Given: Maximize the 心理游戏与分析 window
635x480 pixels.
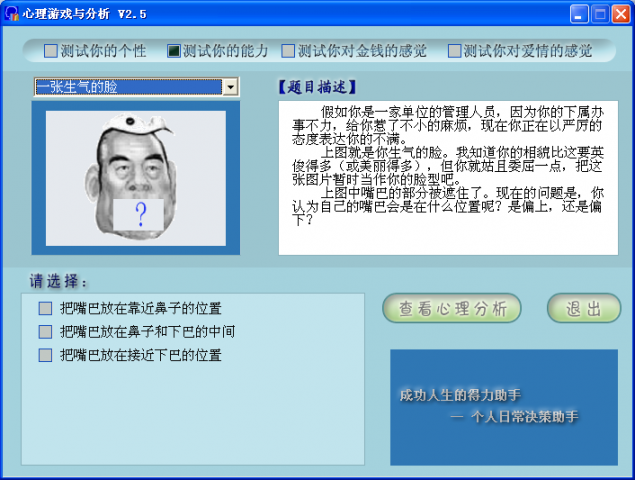Looking at the screenshot, I should (600, 13).
